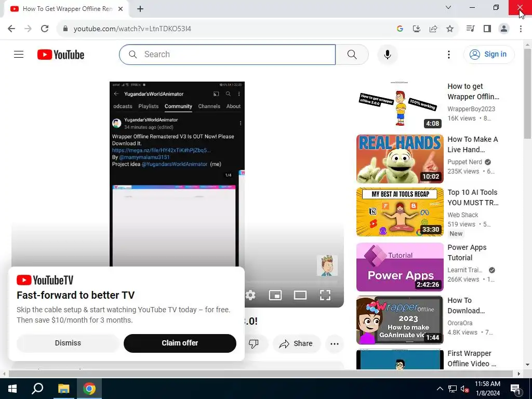Open video player settings gear

[x=250, y=295]
